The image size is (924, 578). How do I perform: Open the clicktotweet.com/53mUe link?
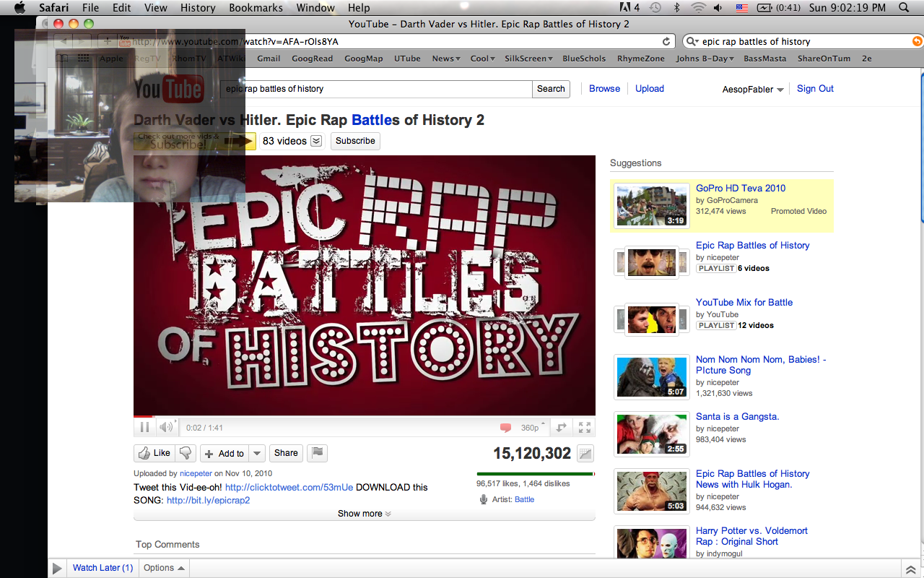coord(289,487)
